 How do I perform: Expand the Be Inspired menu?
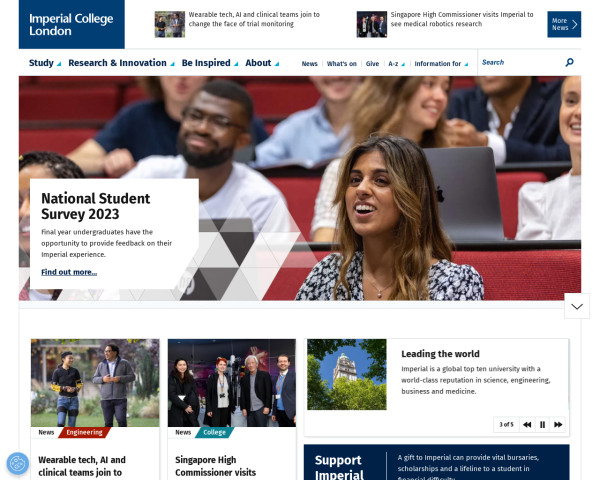[210, 63]
